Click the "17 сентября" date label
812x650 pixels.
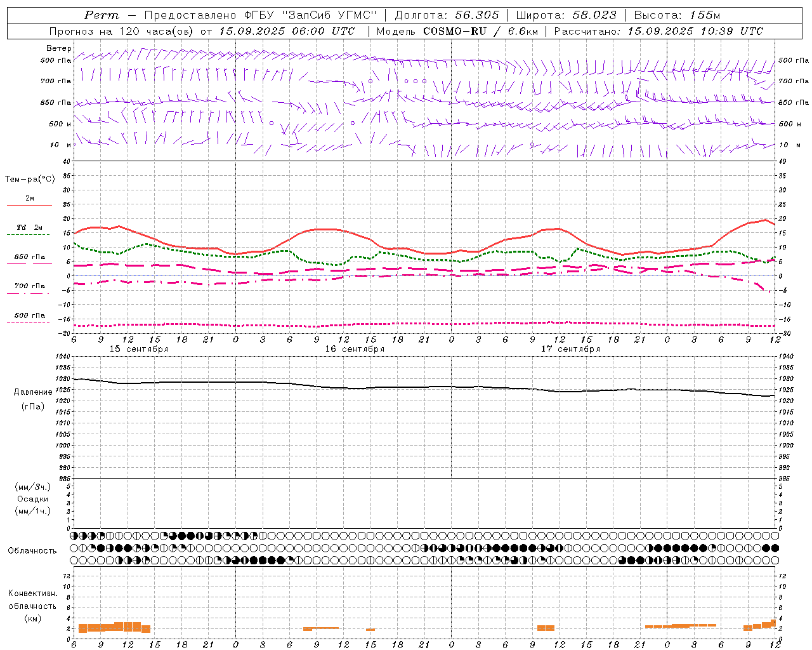(570, 349)
